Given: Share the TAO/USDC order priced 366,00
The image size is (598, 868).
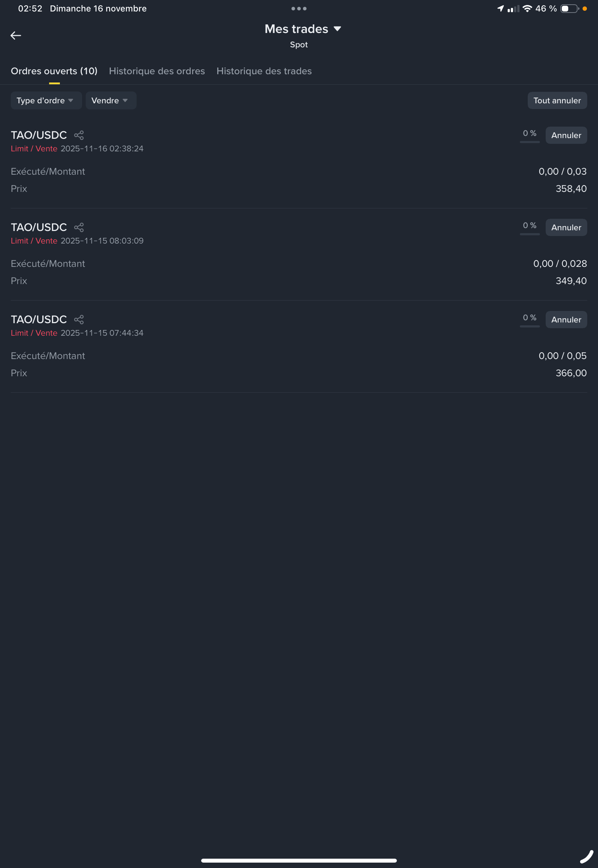Looking at the screenshot, I should coord(79,320).
